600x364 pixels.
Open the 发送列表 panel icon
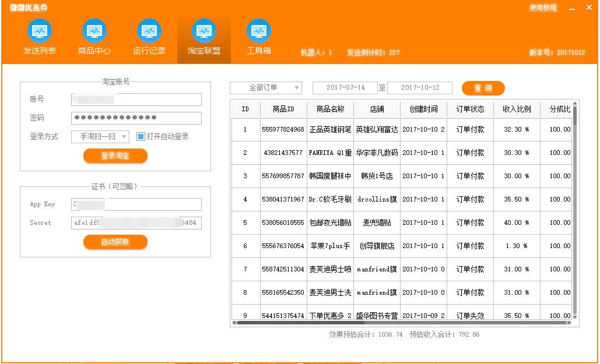point(38,36)
